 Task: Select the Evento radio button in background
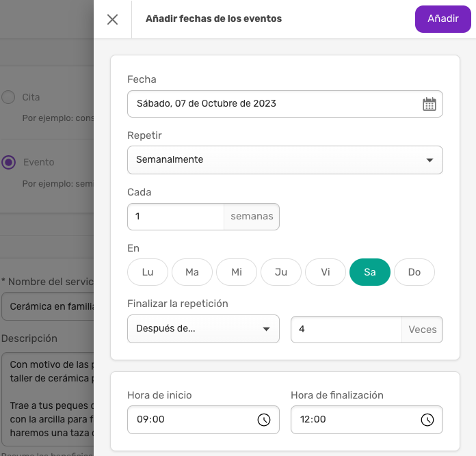(8, 162)
